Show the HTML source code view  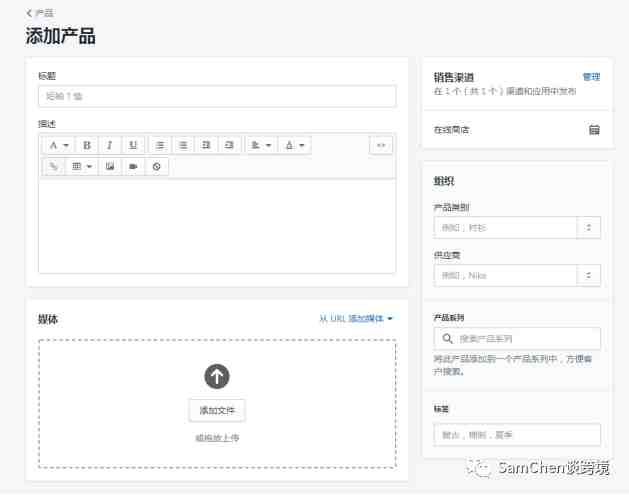[x=381, y=145]
